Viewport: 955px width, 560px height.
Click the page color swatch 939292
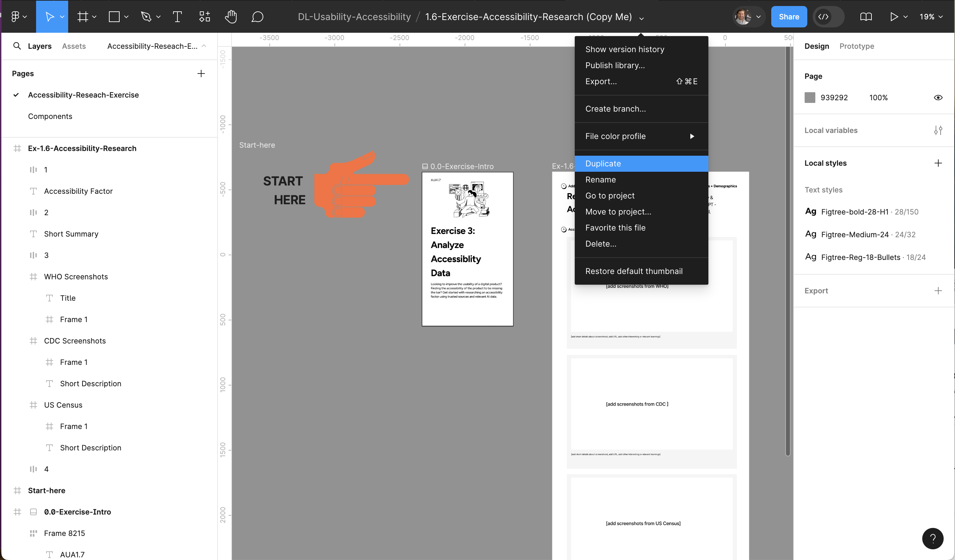[810, 98]
